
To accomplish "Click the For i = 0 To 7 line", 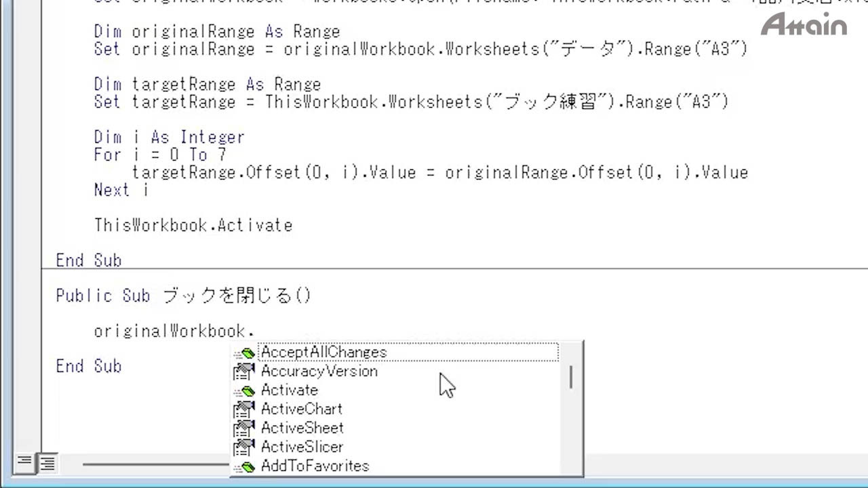I will pos(160,155).
